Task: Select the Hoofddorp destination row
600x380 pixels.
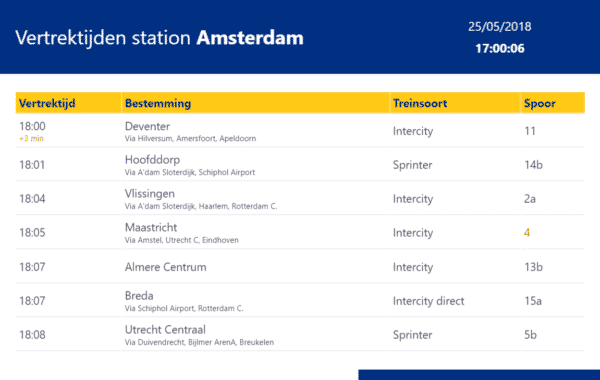Action: (x=300, y=165)
